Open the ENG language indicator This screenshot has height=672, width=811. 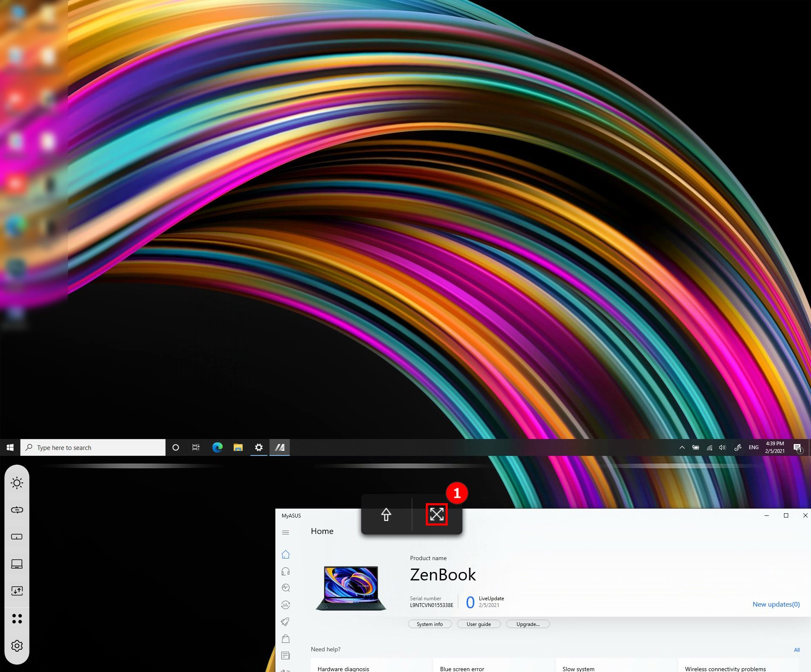(x=754, y=447)
